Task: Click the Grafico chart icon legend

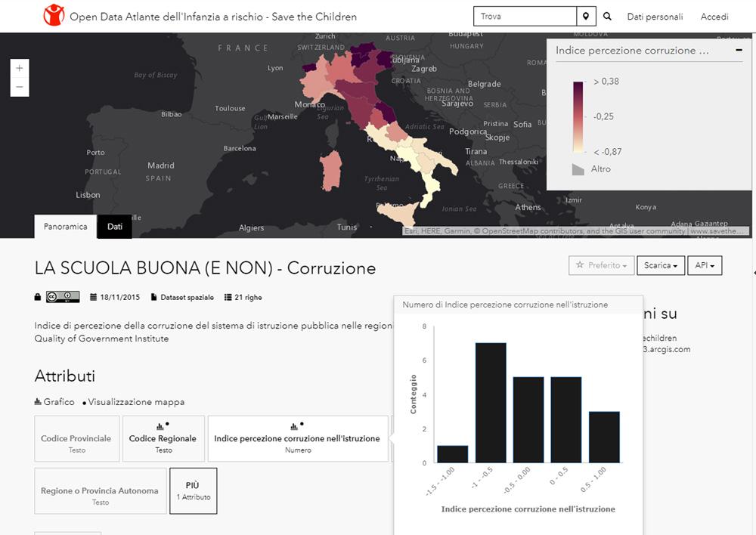Action: pos(38,401)
